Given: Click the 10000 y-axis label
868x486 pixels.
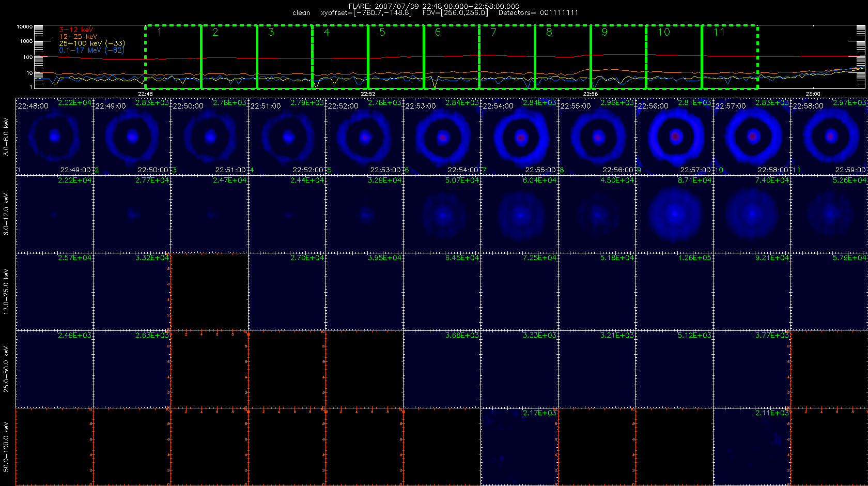Looking at the screenshot, I should [x=25, y=26].
